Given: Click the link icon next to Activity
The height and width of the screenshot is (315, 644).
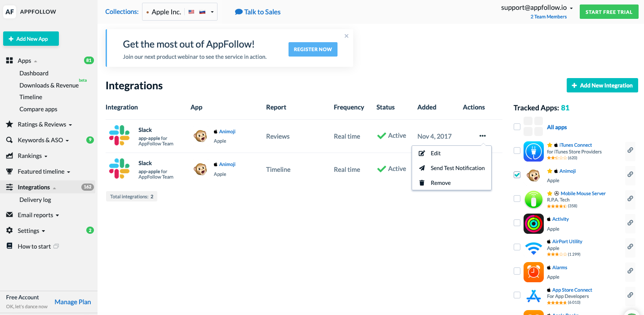Looking at the screenshot, I should click(x=630, y=223).
